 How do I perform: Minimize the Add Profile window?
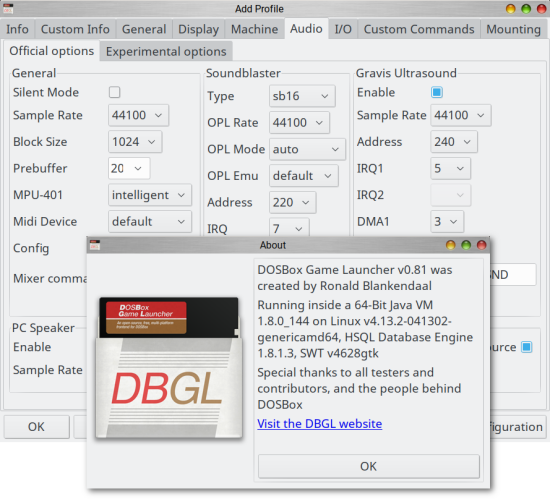click(x=511, y=9)
